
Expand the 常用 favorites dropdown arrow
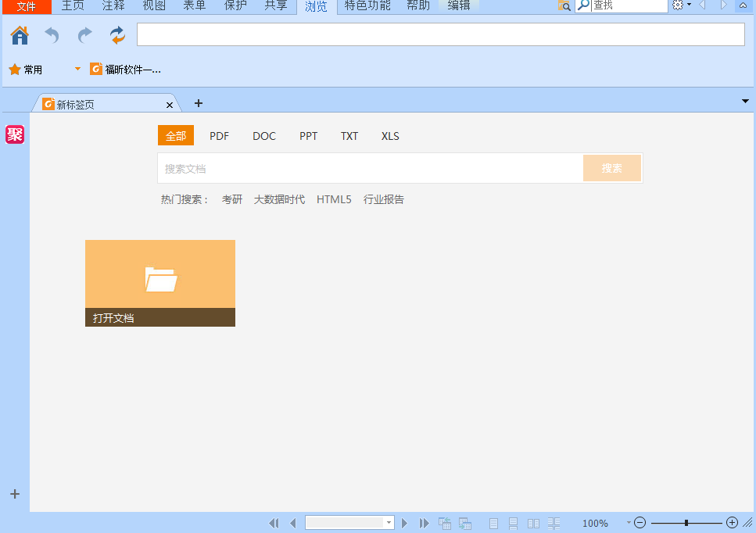pyautogui.click(x=76, y=69)
